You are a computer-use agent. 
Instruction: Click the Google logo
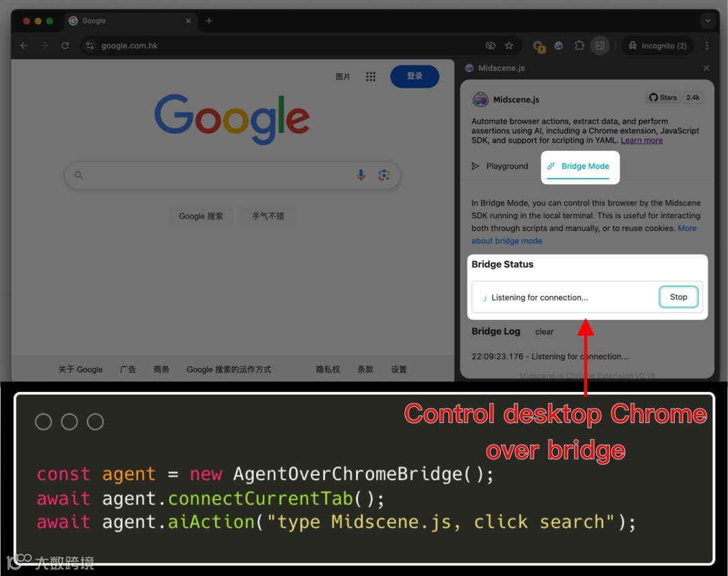click(x=232, y=119)
